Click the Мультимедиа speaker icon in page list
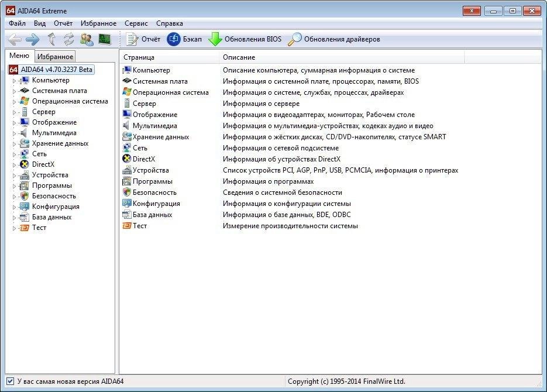547x392 pixels. 126,126
